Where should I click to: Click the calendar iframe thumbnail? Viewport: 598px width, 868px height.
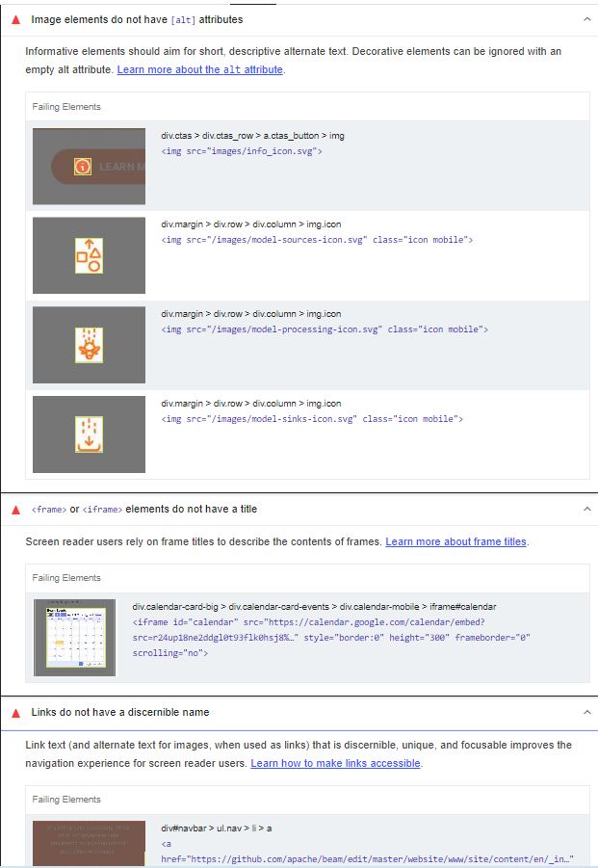pyautogui.click(x=75, y=637)
